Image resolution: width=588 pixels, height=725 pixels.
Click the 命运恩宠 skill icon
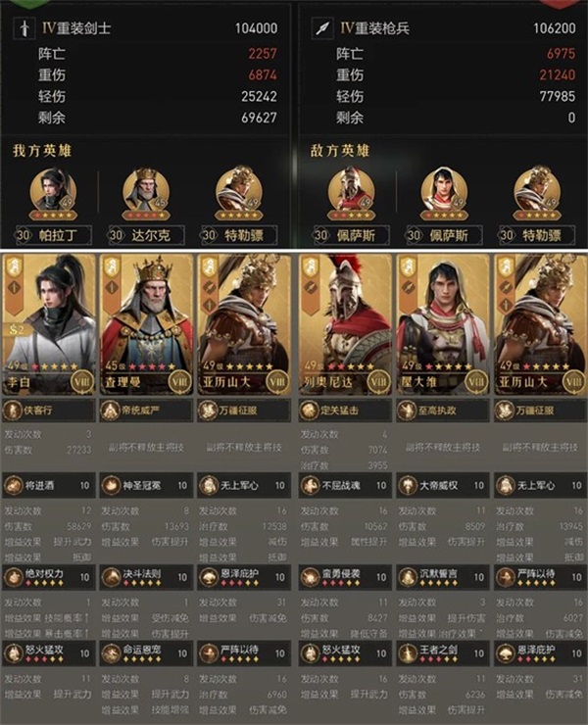tap(111, 653)
